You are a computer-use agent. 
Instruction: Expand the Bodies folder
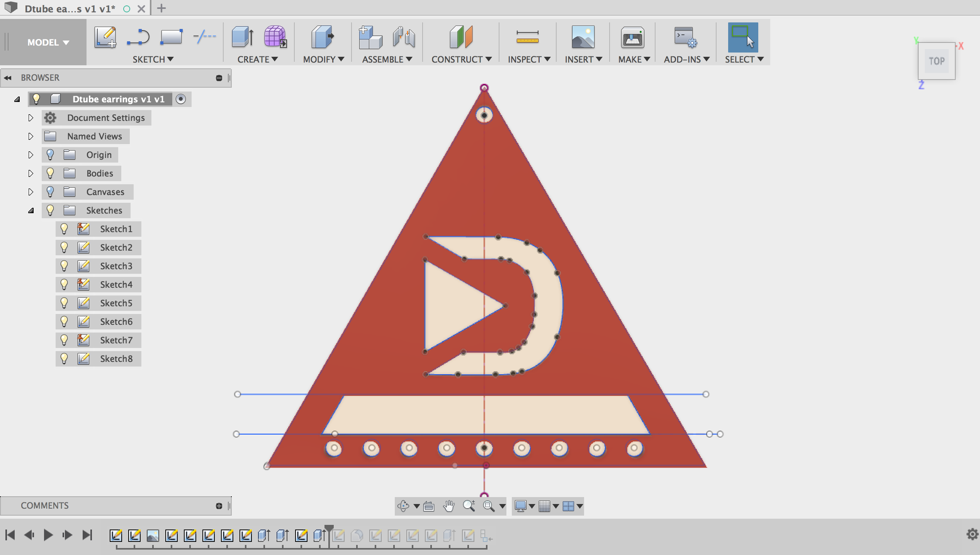31,173
